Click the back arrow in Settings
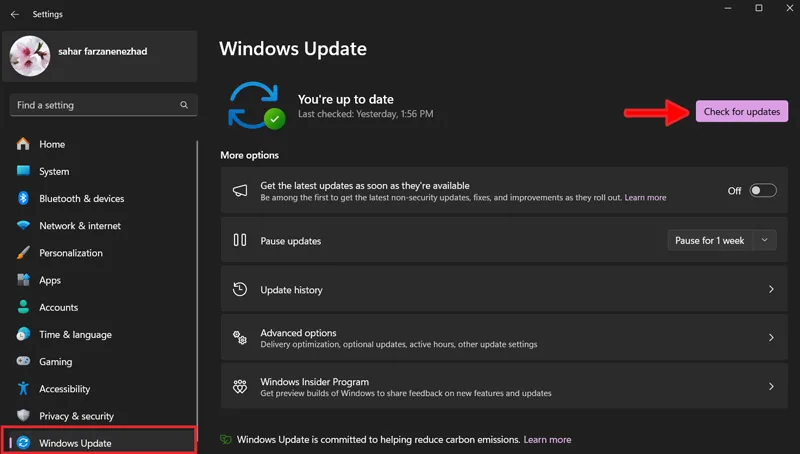 [x=15, y=14]
